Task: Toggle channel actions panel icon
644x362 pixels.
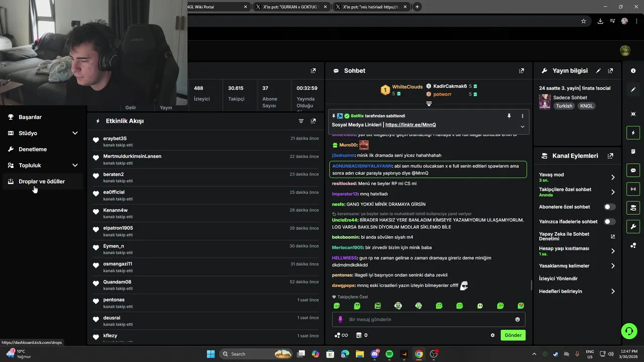Action: 633,208
